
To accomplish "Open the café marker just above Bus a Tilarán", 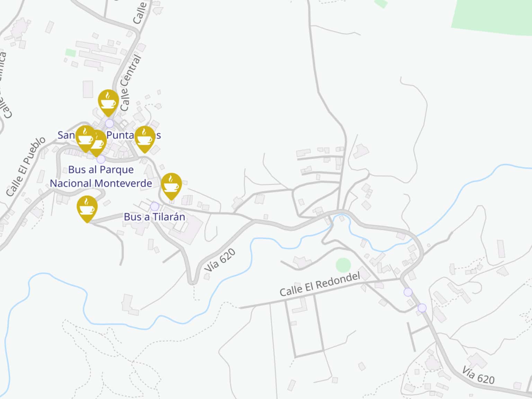I will (x=171, y=186).
